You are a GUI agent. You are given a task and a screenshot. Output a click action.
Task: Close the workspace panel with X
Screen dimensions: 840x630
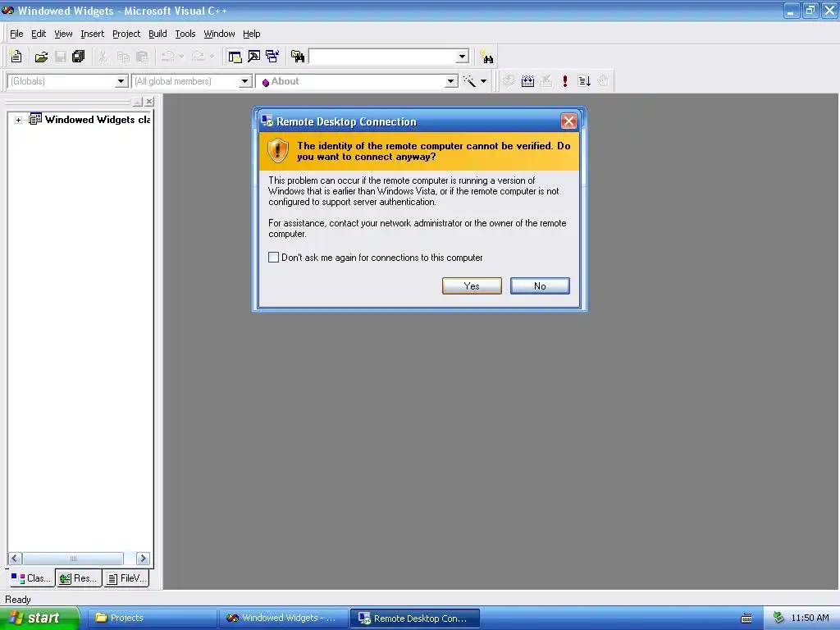(149, 101)
